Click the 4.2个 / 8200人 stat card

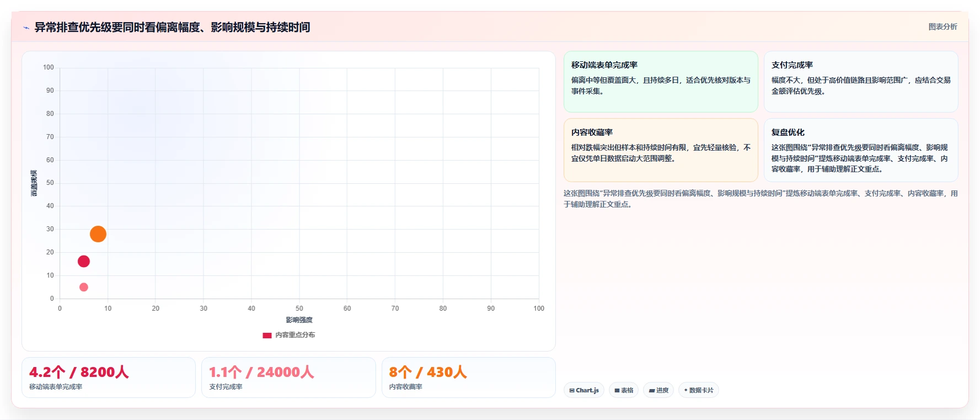pos(109,378)
